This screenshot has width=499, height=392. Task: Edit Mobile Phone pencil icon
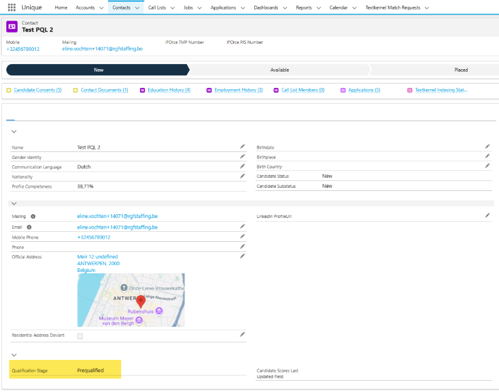tap(242, 236)
